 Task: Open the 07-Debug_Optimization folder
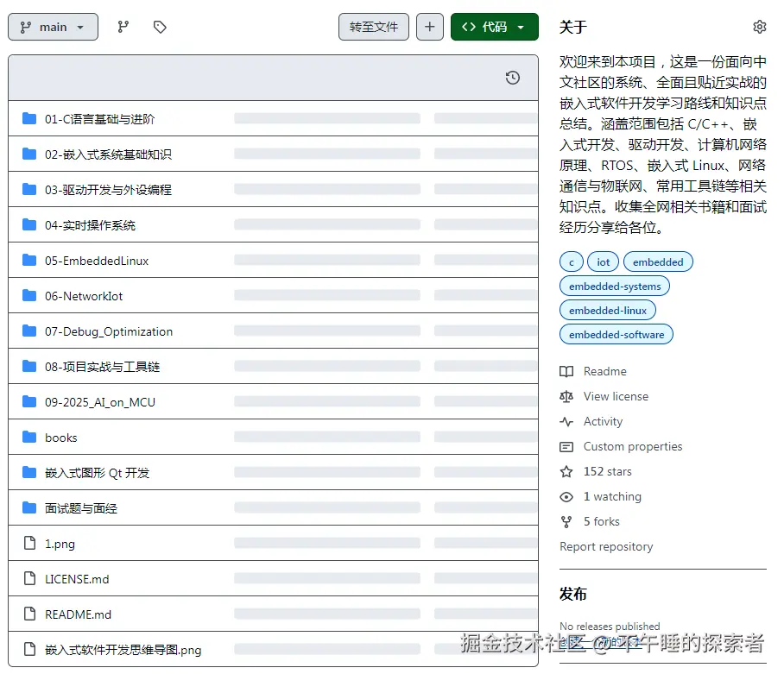point(109,331)
